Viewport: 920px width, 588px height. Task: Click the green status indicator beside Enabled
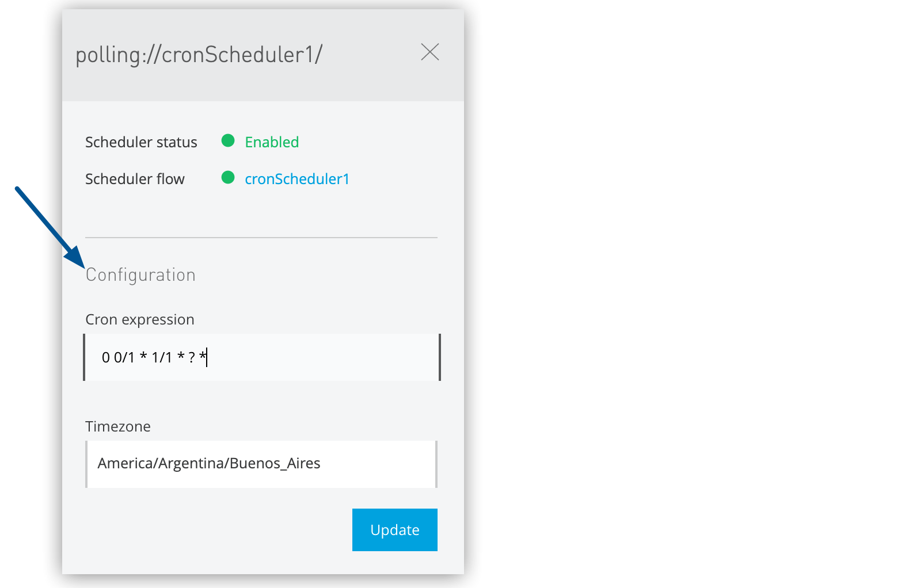pos(228,141)
